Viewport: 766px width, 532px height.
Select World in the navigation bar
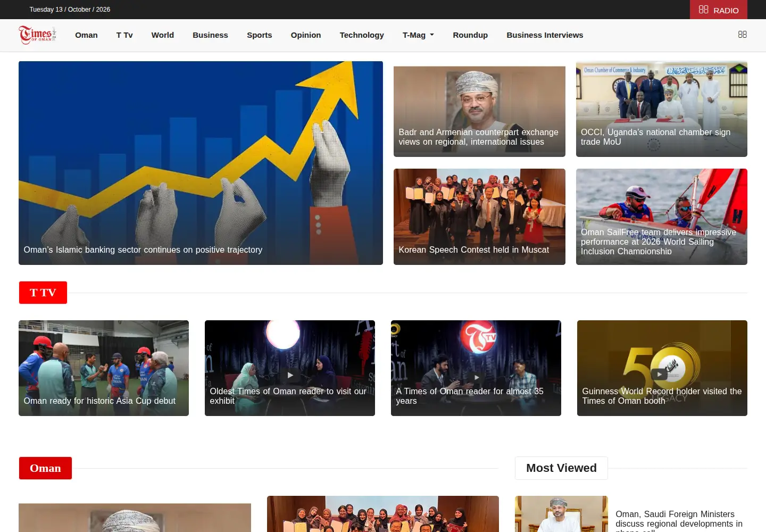click(163, 35)
